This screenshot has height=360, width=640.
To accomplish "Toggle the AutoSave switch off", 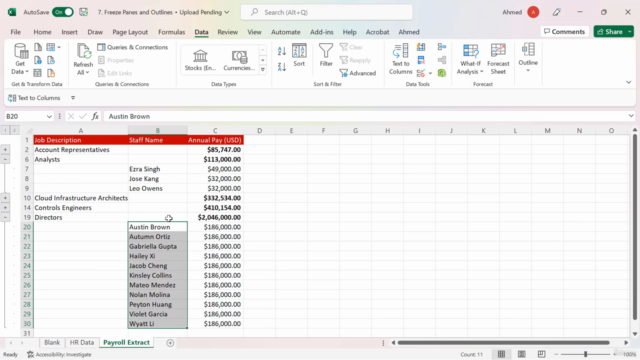I will [x=63, y=12].
